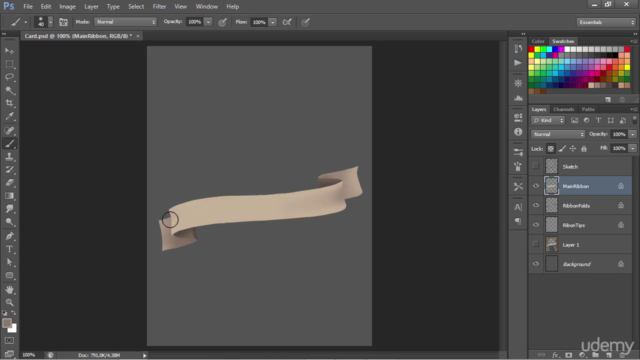Toggle lock all
Viewport: 640px width, 360px height.
[x=584, y=149]
